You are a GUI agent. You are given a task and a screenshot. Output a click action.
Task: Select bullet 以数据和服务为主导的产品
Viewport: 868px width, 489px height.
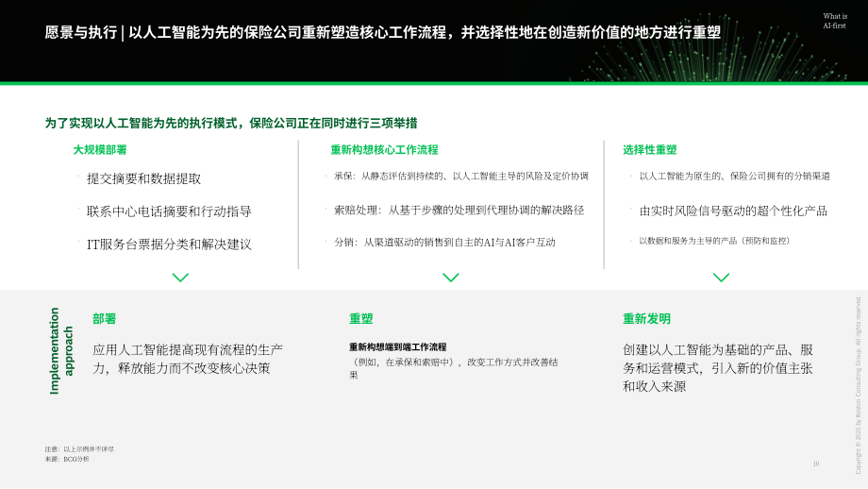[x=714, y=241]
